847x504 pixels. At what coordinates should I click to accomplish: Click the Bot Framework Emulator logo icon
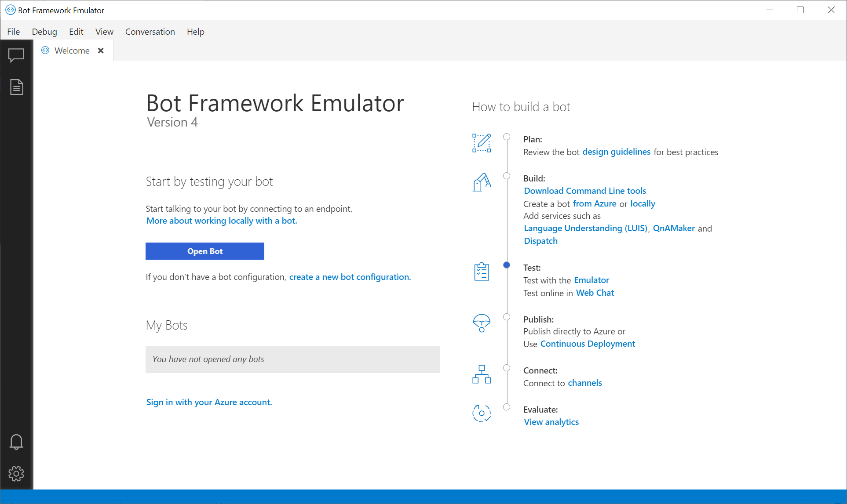point(9,9)
